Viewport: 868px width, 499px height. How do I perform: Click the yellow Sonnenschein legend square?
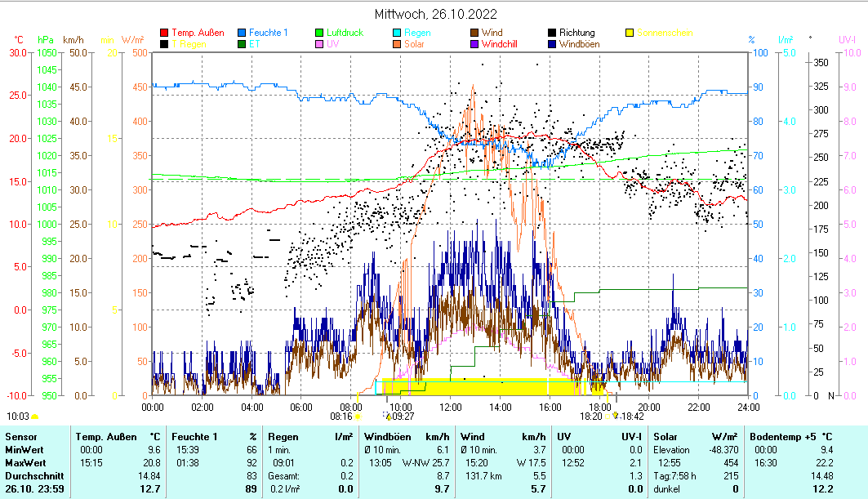coord(630,33)
